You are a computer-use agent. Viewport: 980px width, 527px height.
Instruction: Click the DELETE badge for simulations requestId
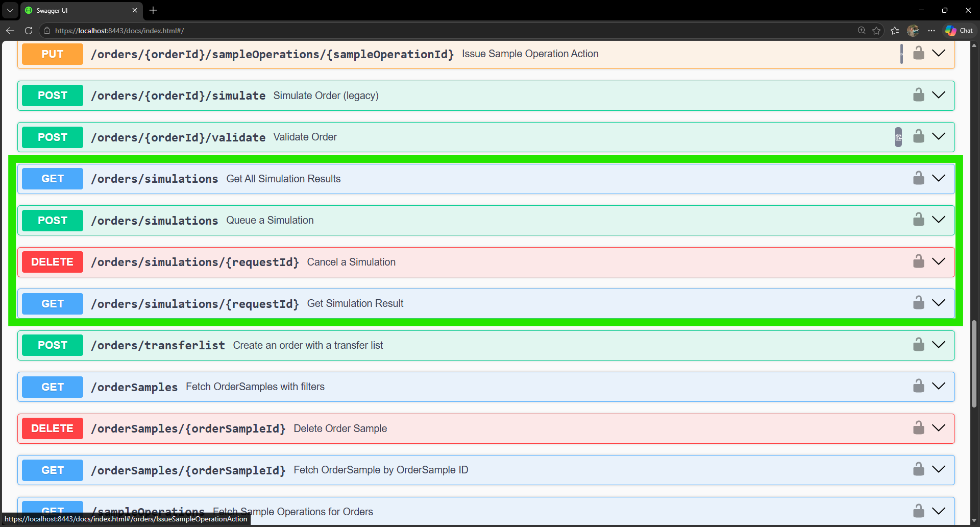coord(53,262)
